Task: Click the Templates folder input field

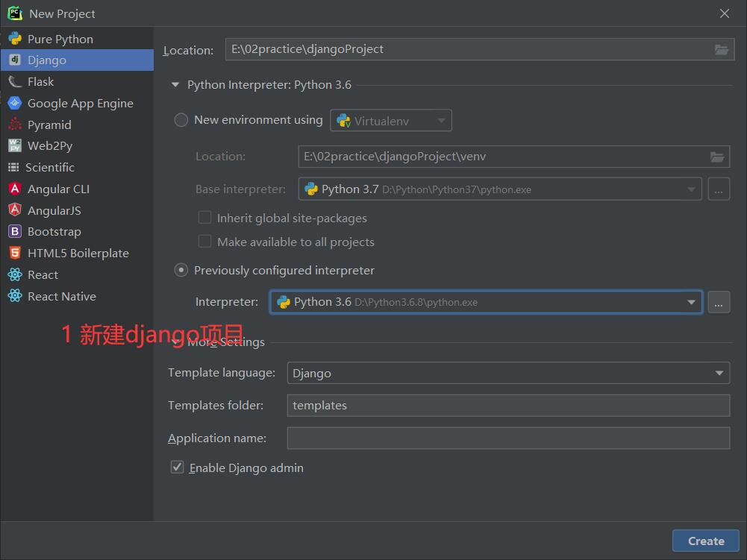Action: pyautogui.click(x=508, y=405)
